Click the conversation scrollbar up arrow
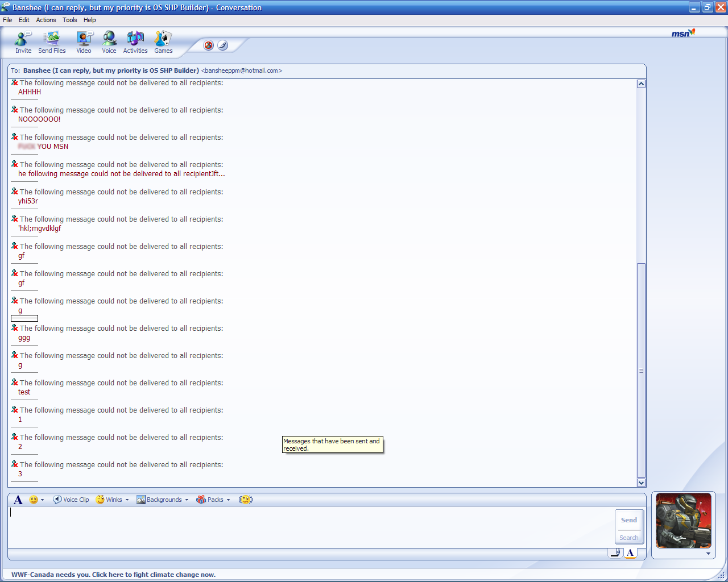 coord(642,84)
